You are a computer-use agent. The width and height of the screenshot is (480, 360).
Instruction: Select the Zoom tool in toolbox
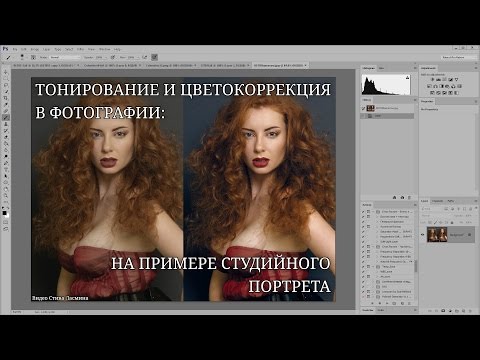coord(6,196)
